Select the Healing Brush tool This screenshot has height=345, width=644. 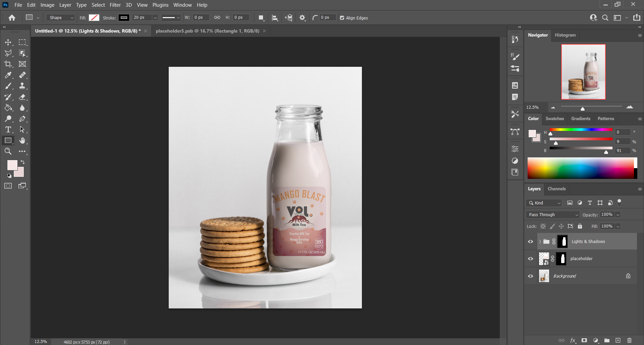coord(22,75)
